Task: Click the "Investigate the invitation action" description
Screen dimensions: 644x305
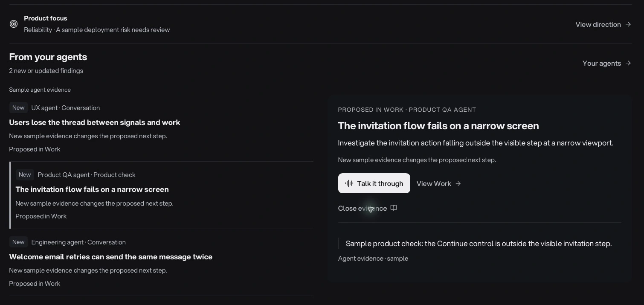Action: [x=476, y=143]
